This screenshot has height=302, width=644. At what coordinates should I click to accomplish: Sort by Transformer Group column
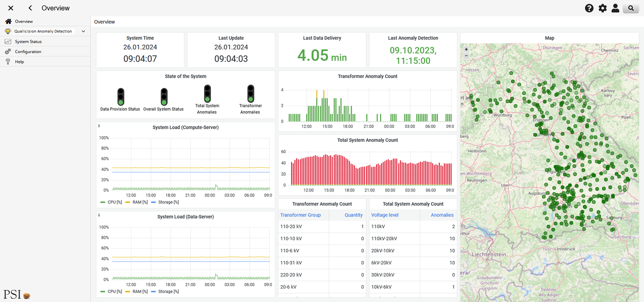click(301, 215)
